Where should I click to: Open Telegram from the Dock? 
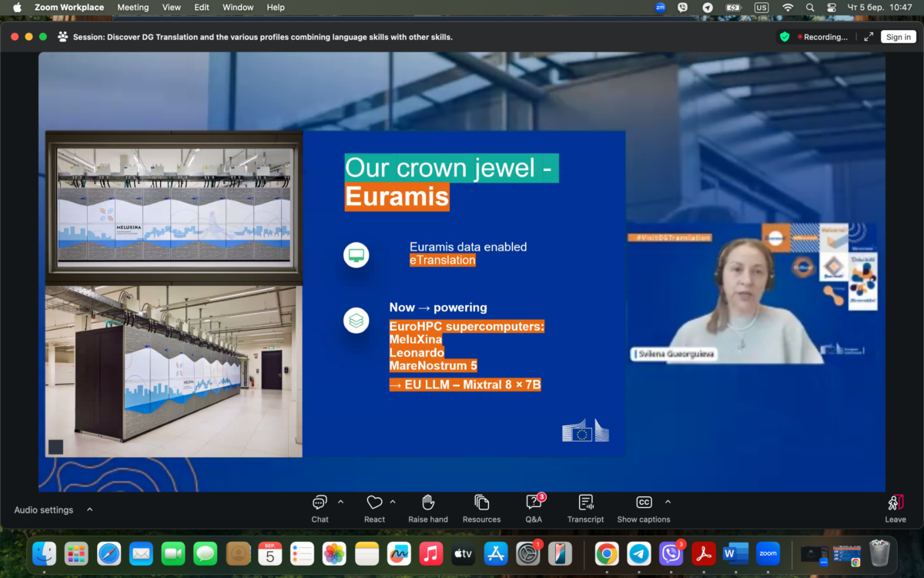tap(639, 553)
